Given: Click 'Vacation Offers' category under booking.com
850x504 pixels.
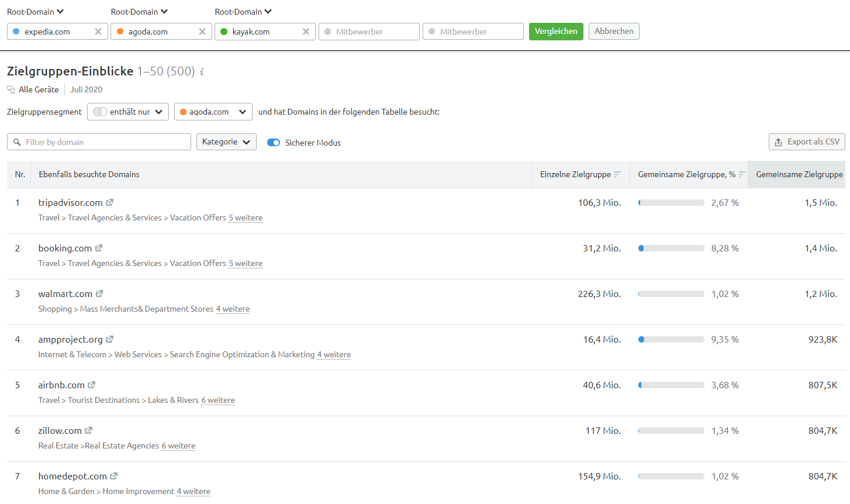Looking at the screenshot, I should pos(198,263).
